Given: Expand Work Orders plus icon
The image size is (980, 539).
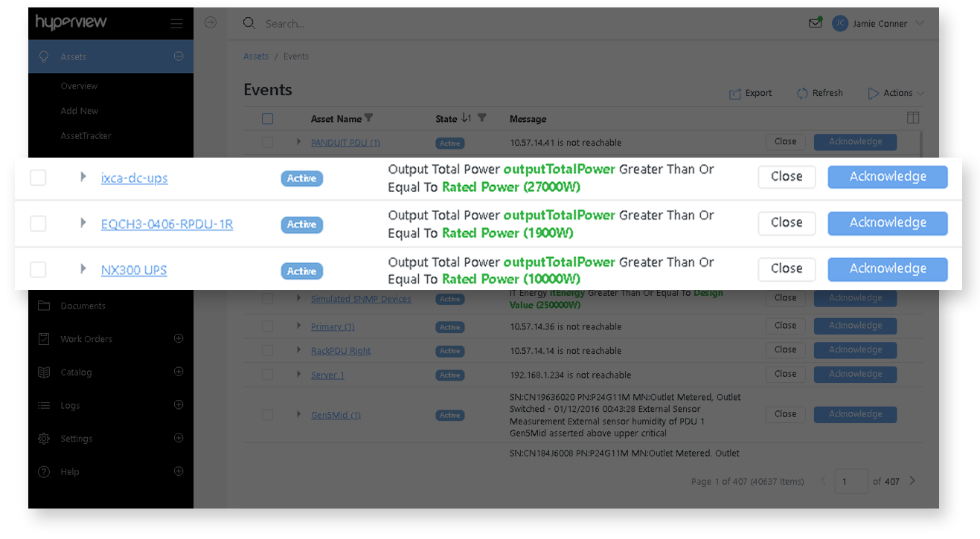Looking at the screenshot, I should pyautogui.click(x=179, y=338).
